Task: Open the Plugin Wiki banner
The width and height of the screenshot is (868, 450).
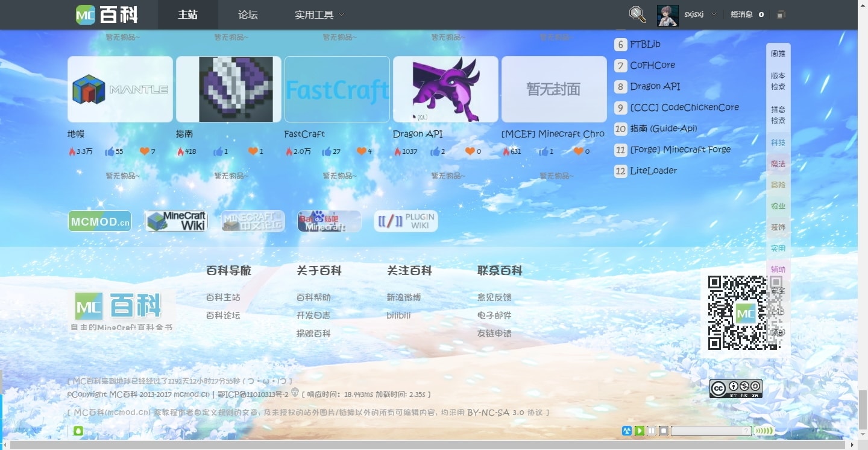Action: tap(406, 221)
